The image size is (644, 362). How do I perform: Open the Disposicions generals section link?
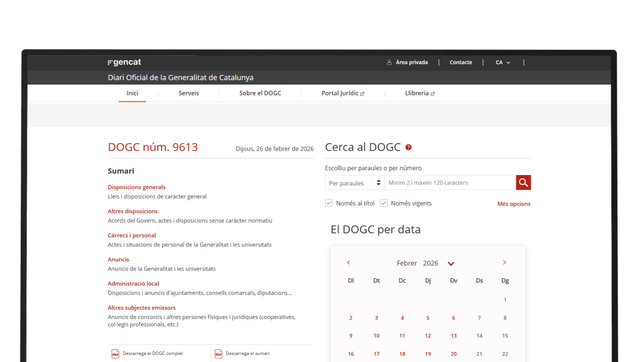[136, 187]
